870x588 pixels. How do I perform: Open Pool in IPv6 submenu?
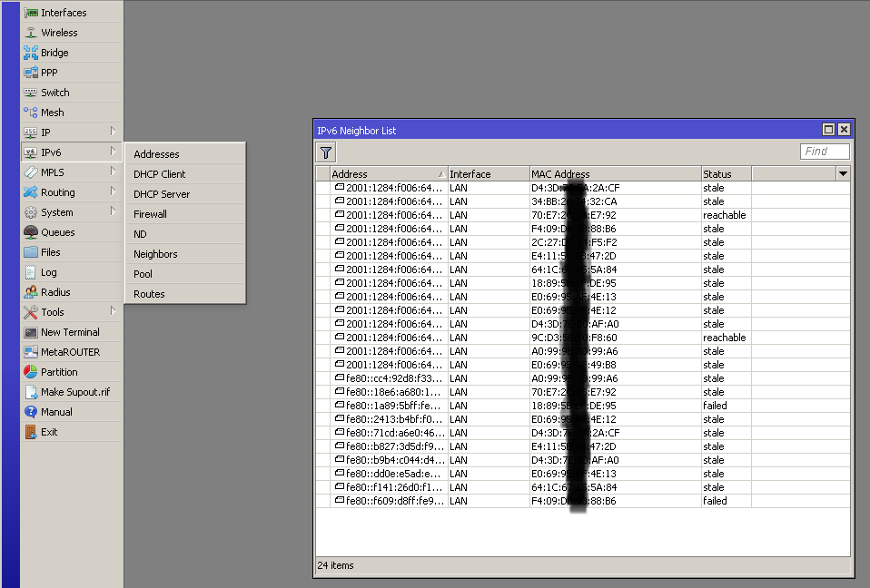pos(184,274)
